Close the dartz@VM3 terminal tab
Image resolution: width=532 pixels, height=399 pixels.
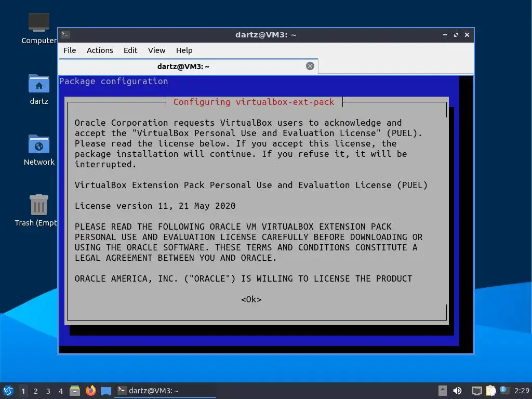(310, 66)
